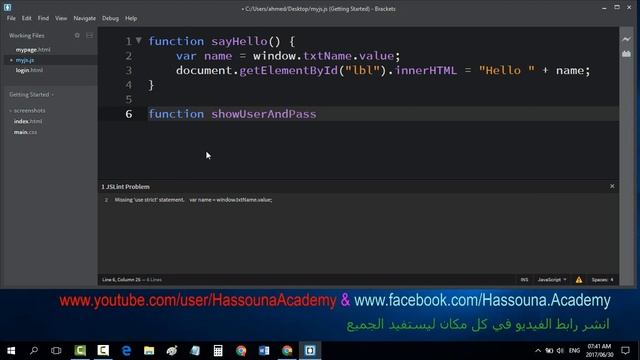
Task: Click the "Hello " string in line 3
Action: pyautogui.click(x=507, y=71)
